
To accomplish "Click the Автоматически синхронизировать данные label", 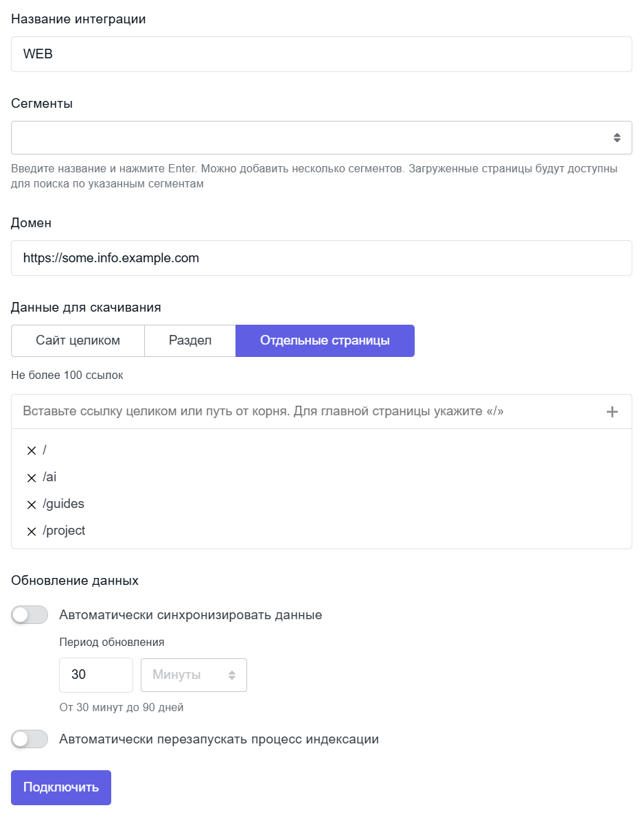I will (191, 615).
